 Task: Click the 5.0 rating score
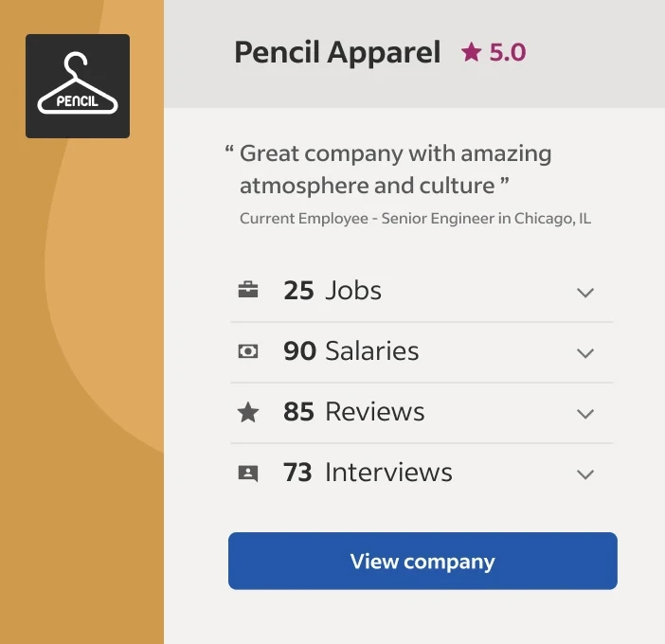click(x=508, y=53)
